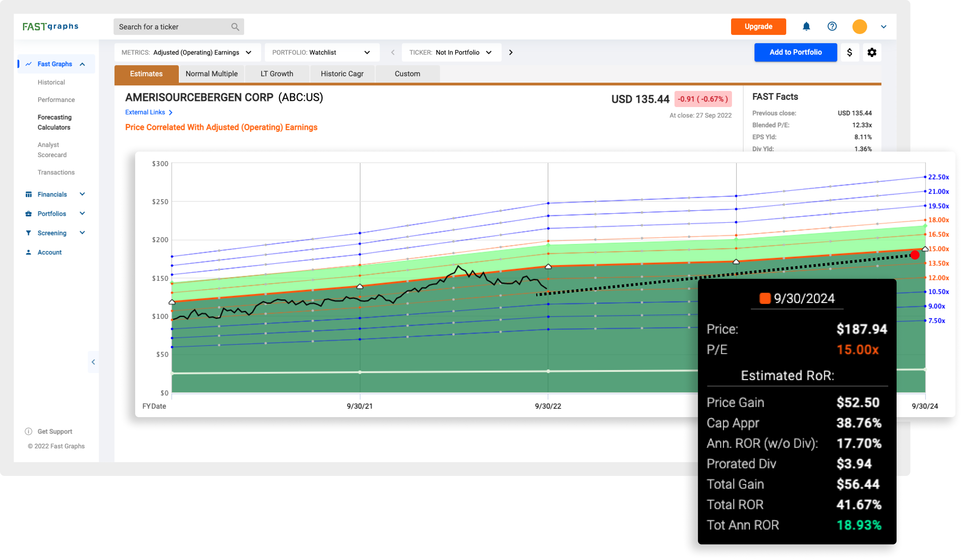
Task: Click the Get Support link
Action: 55,432
